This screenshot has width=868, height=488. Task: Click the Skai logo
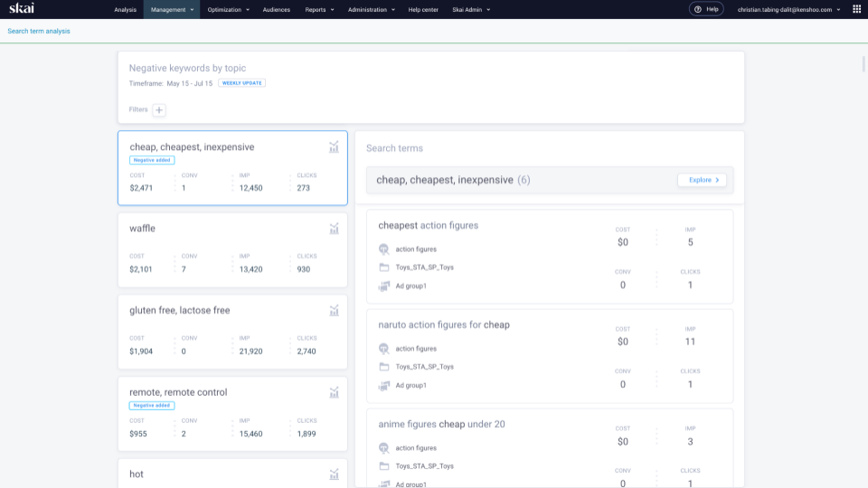tap(22, 9)
